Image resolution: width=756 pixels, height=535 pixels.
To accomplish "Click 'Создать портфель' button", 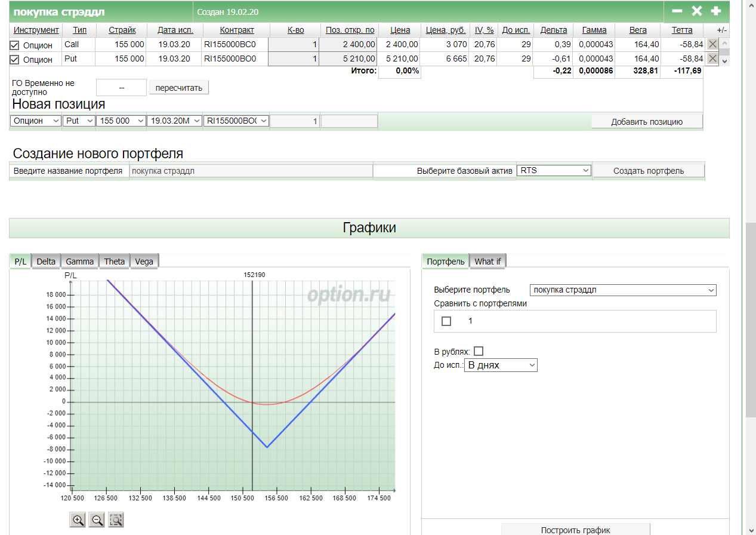I will coord(649,170).
